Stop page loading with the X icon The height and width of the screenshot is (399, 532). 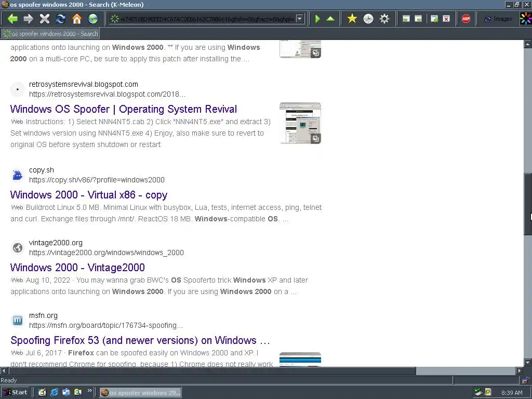(45, 19)
